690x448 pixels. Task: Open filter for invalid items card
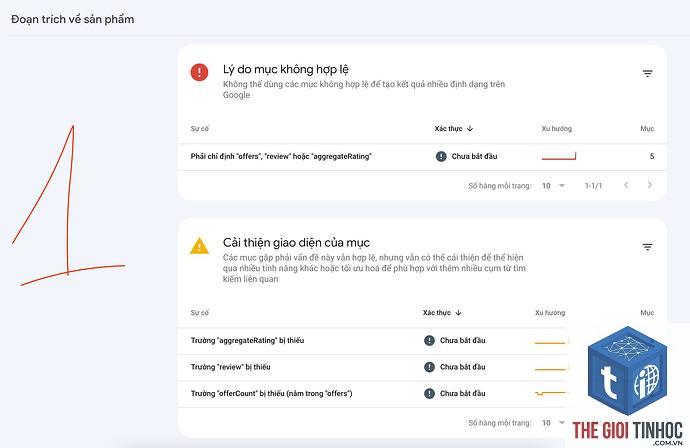click(647, 73)
